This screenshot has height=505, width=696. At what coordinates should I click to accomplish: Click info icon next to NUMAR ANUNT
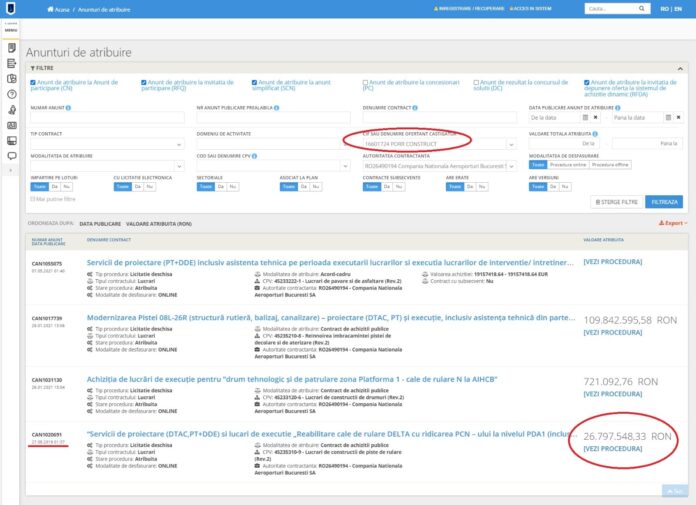[70, 106]
